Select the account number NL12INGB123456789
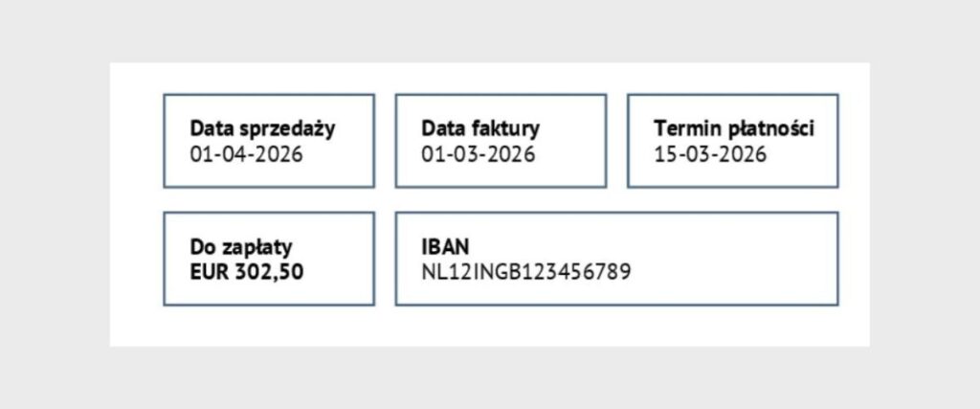Screen dimensions: 980x409 pos(525,271)
